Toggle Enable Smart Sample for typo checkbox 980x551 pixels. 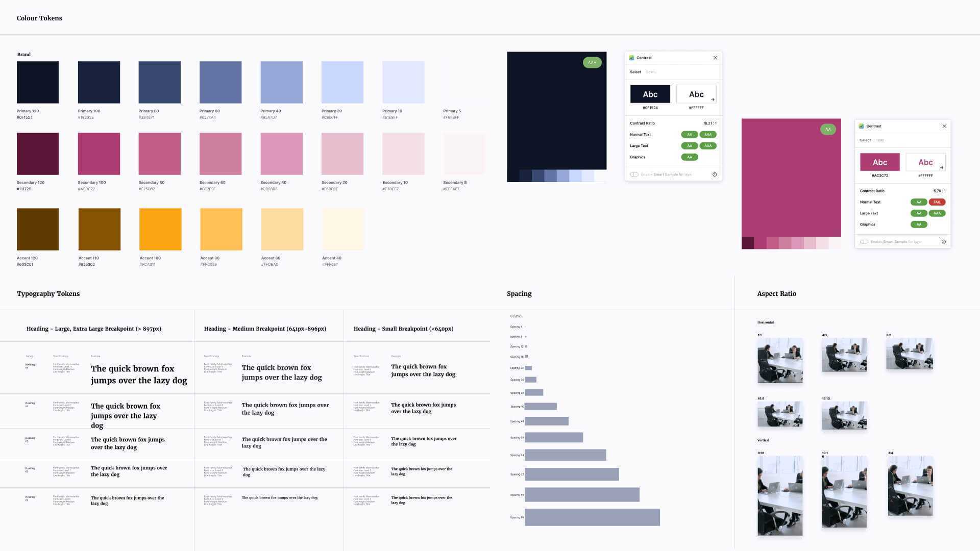tap(633, 174)
